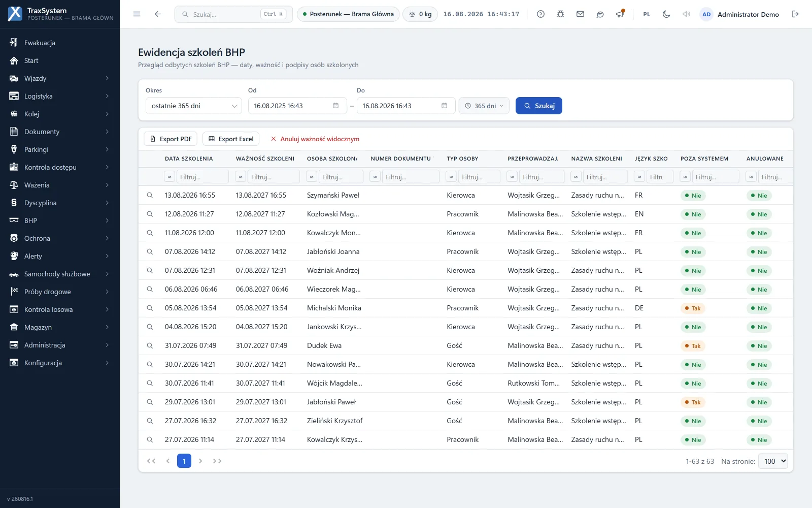The height and width of the screenshot is (508, 812).
Task: Expand the Administracja sidebar menu
Action: 60,345
